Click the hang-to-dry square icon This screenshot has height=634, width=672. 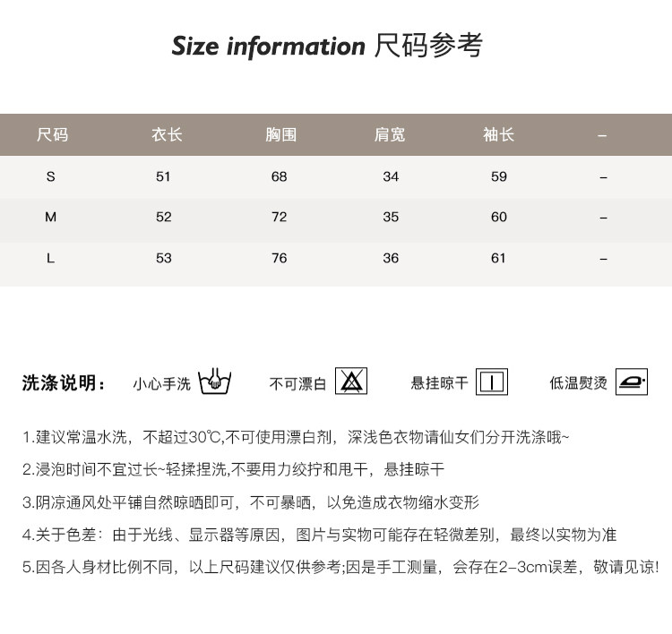pyautogui.click(x=491, y=382)
